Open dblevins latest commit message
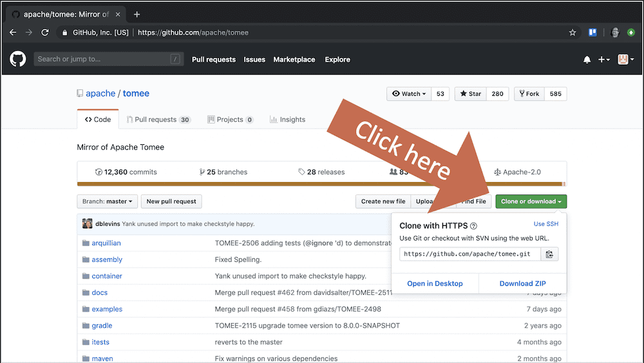 (x=188, y=224)
